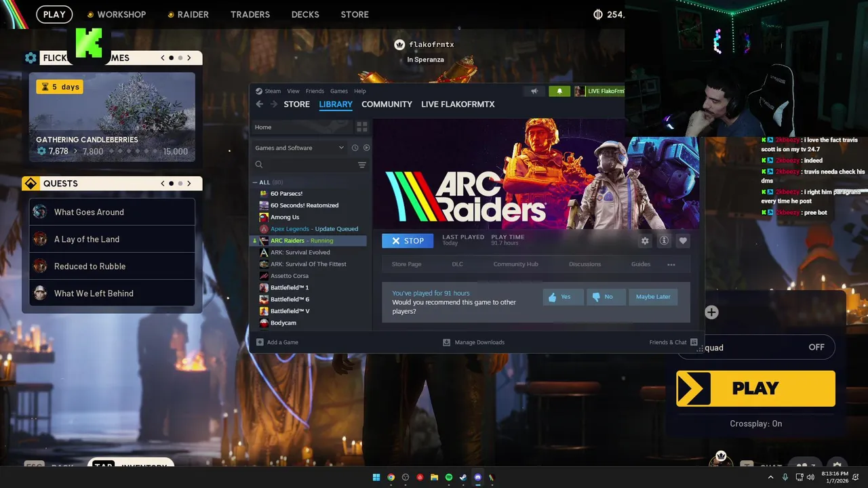Open Friends & Chat in Steam
868x488 pixels.
tap(673, 342)
